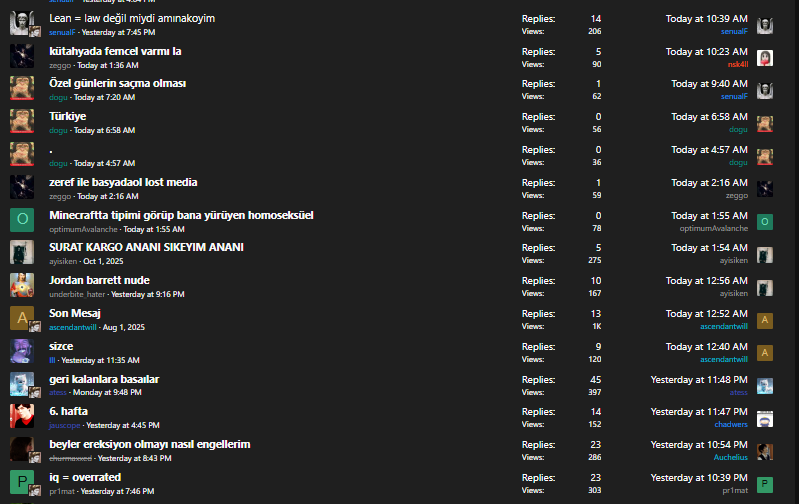Click last poster avatar in sizce row

pyautogui.click(x=765, y=353)
